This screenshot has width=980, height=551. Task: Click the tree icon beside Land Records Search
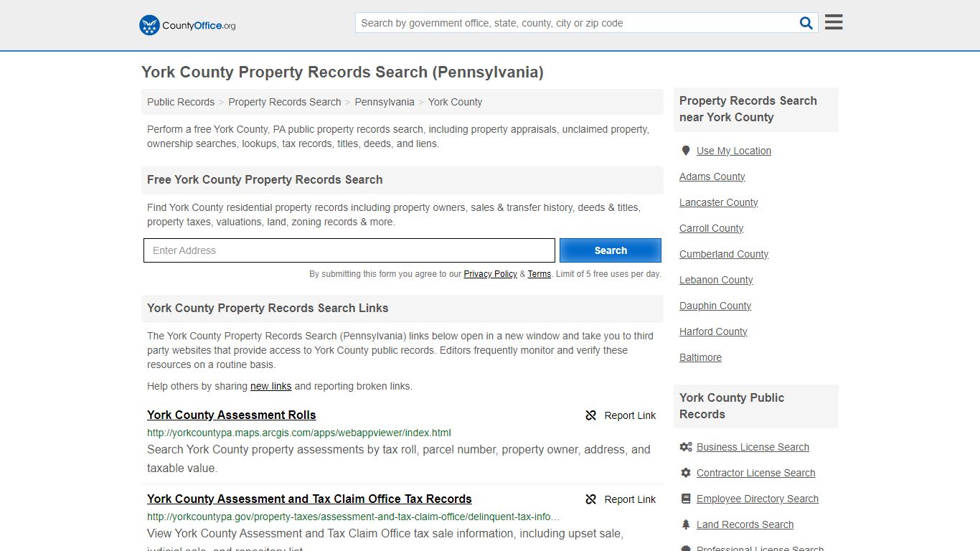point(686,524)
